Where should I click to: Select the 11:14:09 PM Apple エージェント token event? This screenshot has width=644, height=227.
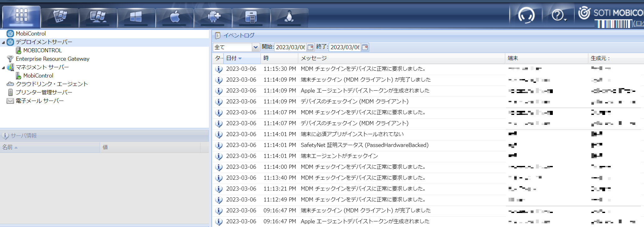pos(428,91)
